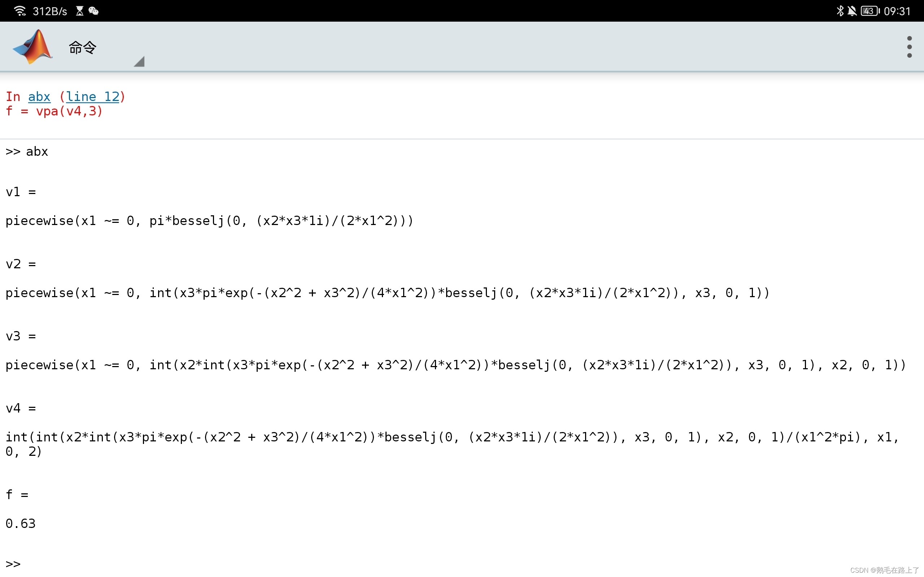Open the abx error link
Screen dimensions: 924x577
pyautogui.click(x=39, y=97)
